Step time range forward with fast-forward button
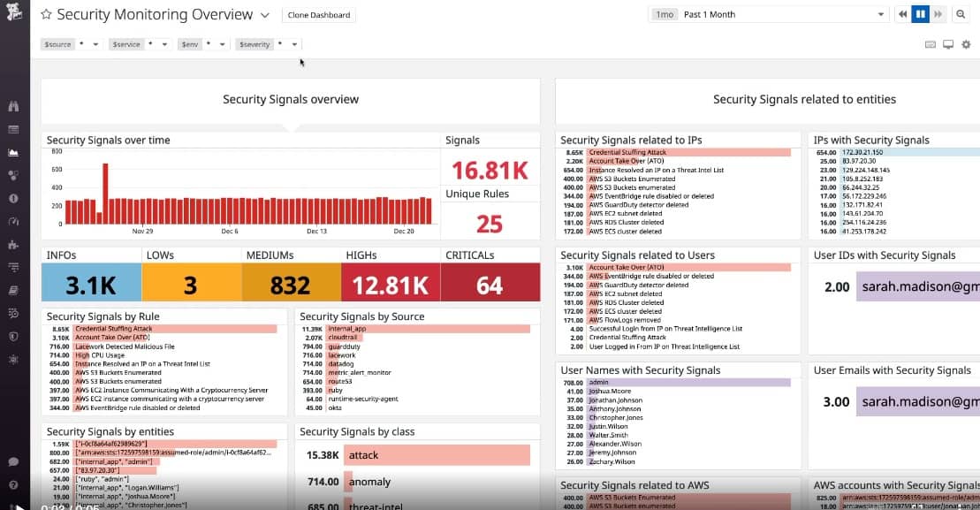This screenshot has width=980, height=510. click(x=938, y=14)
